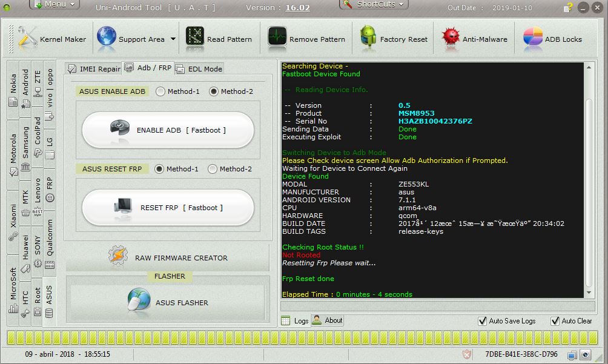Click the ENABLE ADB [ Fastboot ] button
The image size is (608, 364).
[168, 130]
